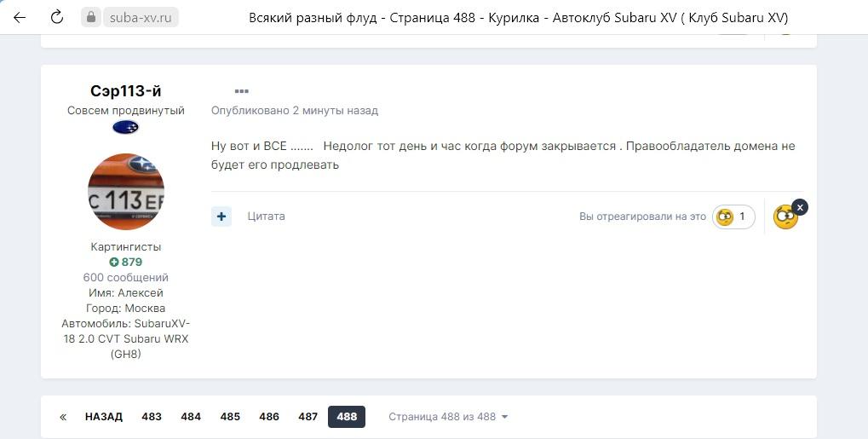Image resolution: width=868 pixels, height=439 pixels.
Task: Click the Цитата quote link
Action: (266, 217)
